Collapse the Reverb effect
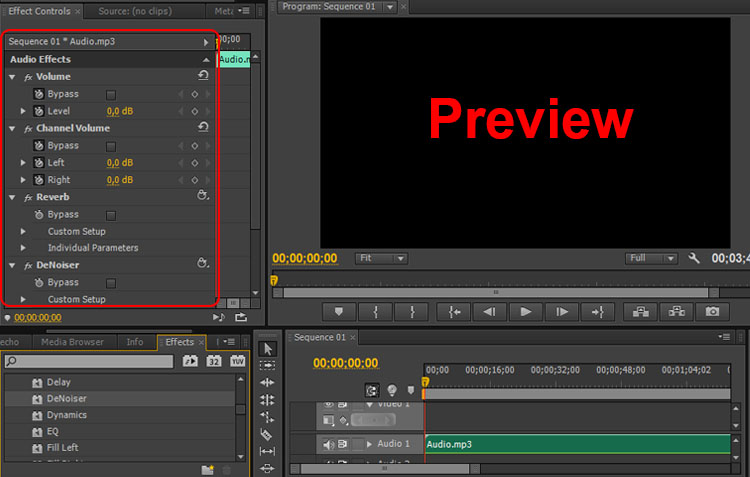The width and height of the screenshot is (750, 477). coord(12,197)
